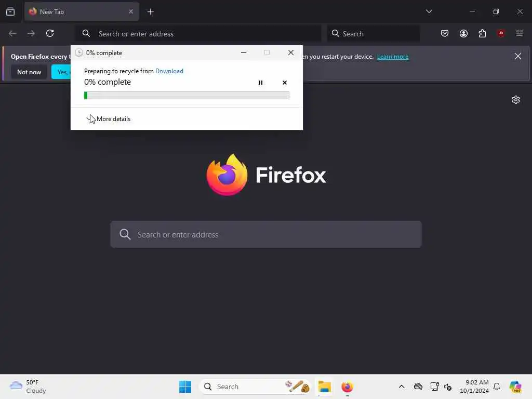The width and height of the screenshot is (532, 399).
Task: Open the weather widget showing Cloudy
Action: [28, 387]
